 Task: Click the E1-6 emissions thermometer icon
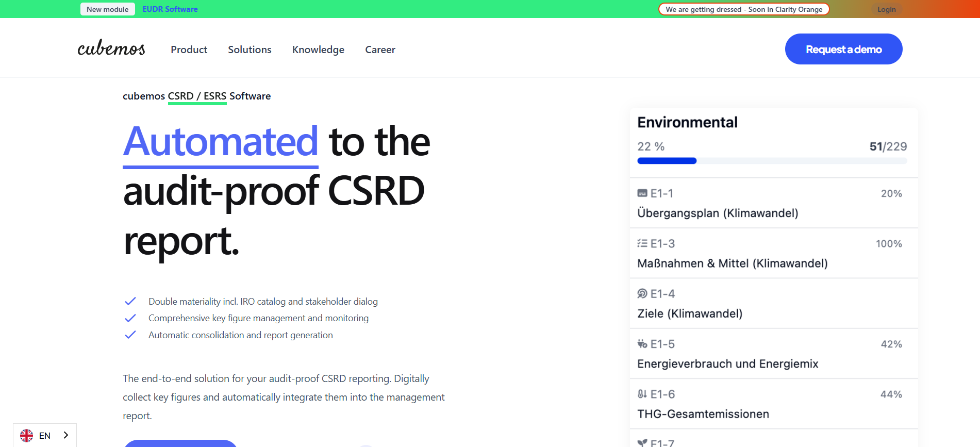point(642,394)
